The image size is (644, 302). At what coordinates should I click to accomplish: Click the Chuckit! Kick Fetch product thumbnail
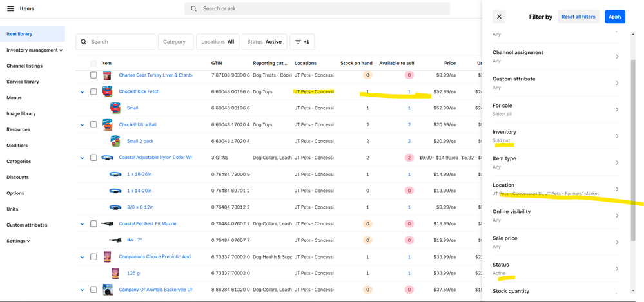pos(108,91)
